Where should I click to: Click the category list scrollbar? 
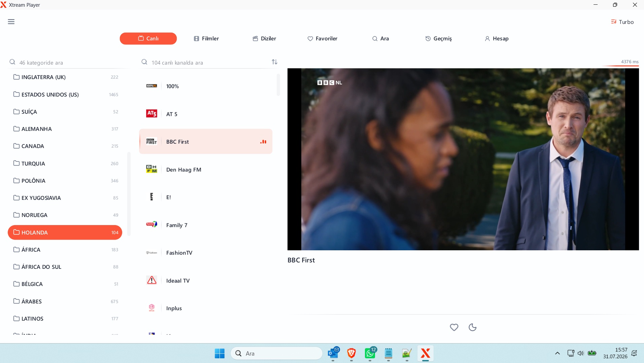pos(129,194)
